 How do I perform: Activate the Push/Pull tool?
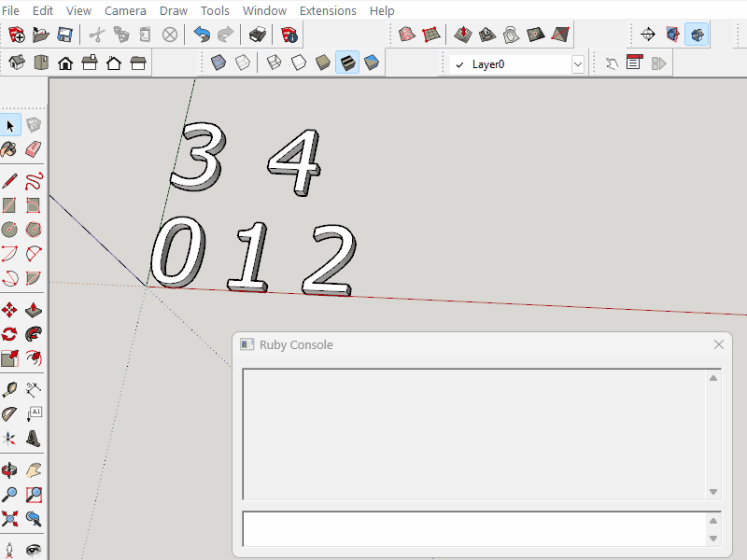click(34, 310)
